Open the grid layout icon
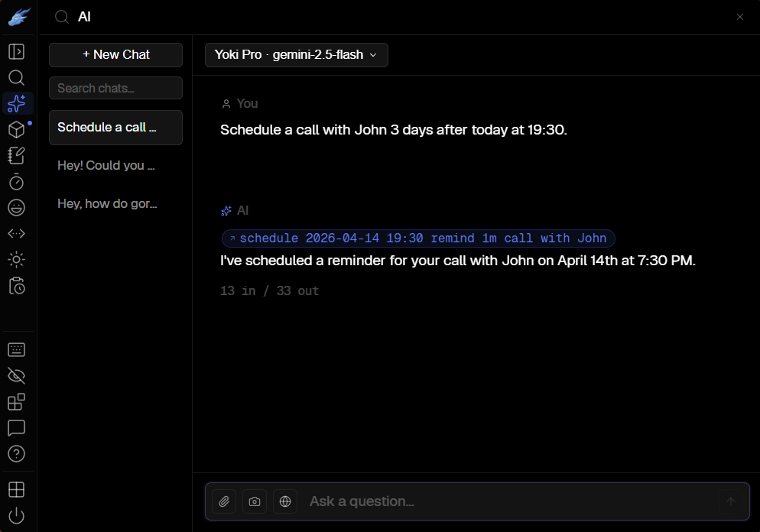The image size is (760, 532). coord(17,489)
